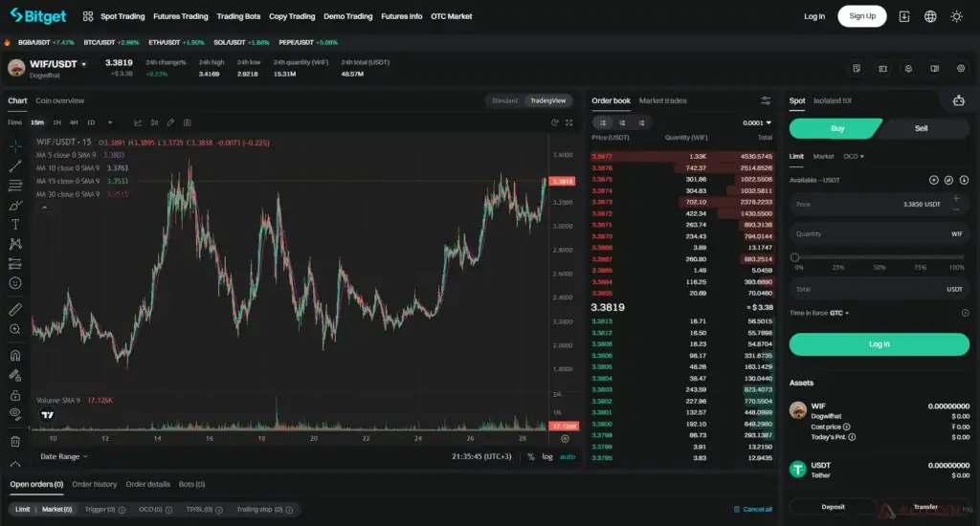
Task: Switch to Market trades tab
Action: (x=662, y=100)
